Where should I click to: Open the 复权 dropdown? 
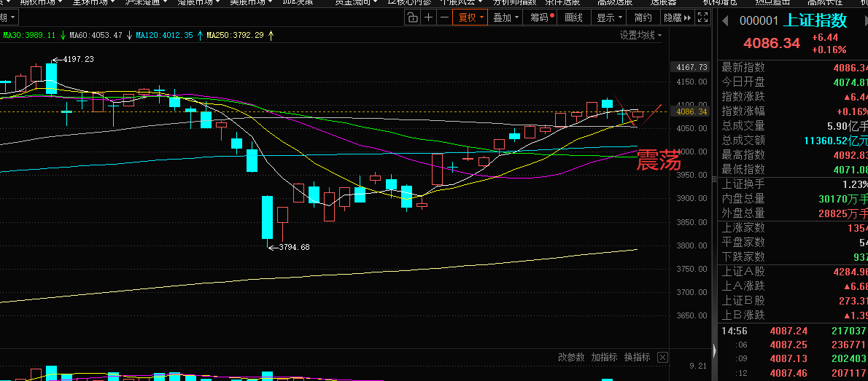click(470, 17)
